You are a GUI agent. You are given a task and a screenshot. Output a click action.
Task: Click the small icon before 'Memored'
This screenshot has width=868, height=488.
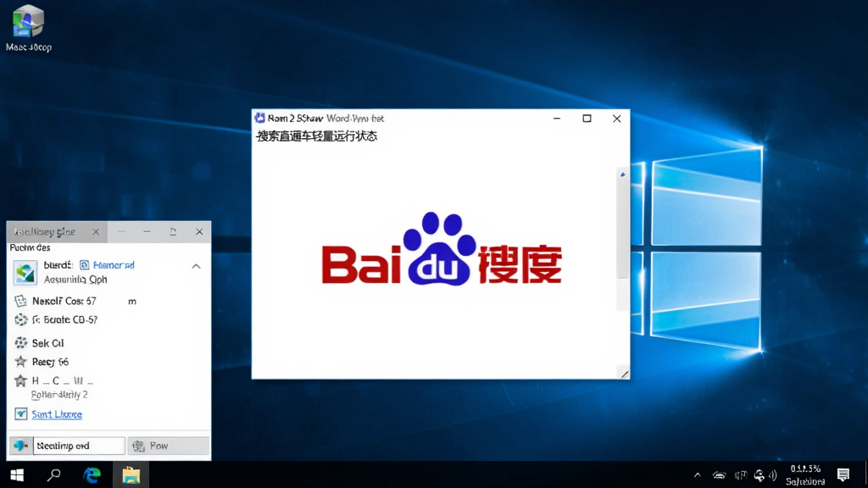[x=84, y=265]
